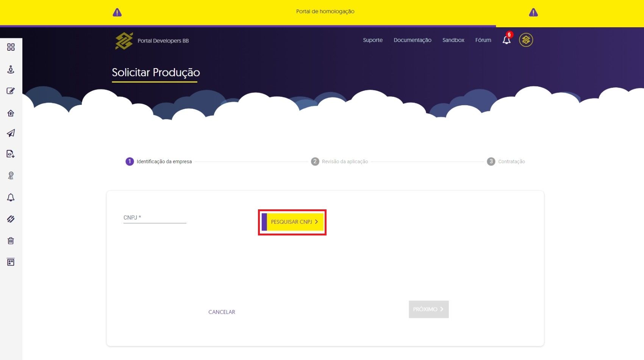644x360 pixels.
Task: Open the dashboard grid icon in sidebar
Action: (x=11, y=47)
